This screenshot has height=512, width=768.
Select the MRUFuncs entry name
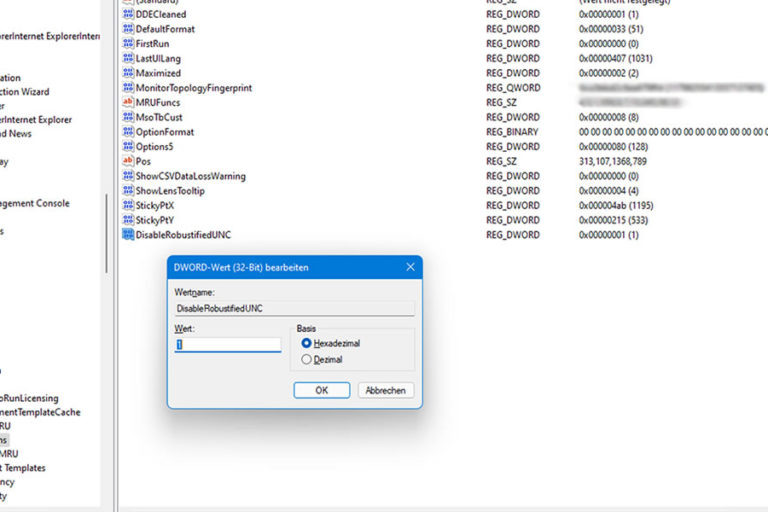click(x=158, y=102)
